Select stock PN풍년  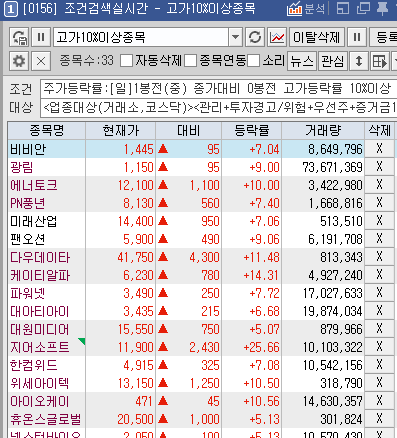(x=27, y=203)
